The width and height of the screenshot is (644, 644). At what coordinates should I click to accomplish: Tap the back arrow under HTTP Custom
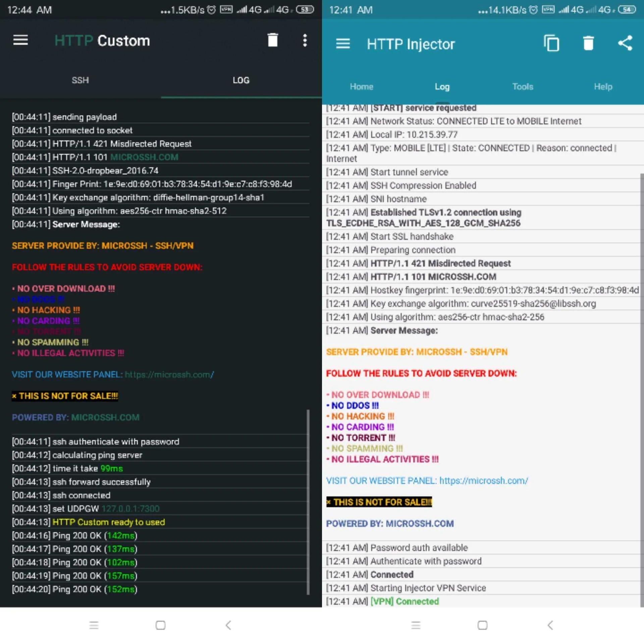click(228, 625)
